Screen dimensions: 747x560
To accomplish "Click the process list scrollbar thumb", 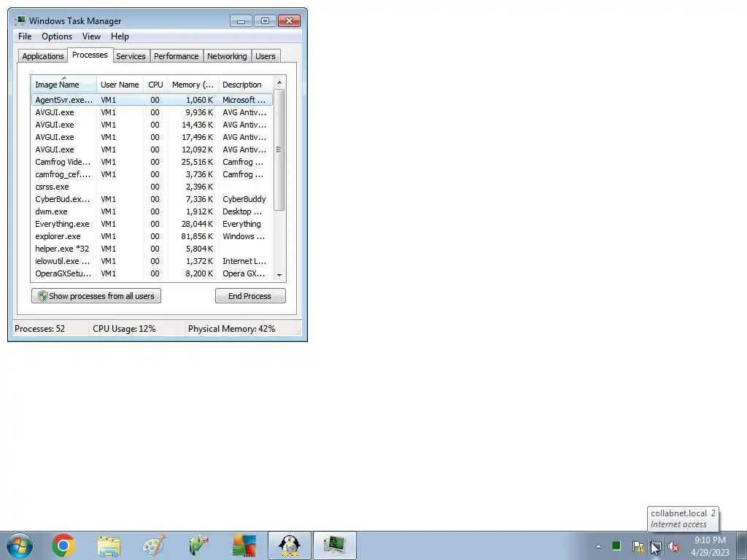I will click(279, 149).
